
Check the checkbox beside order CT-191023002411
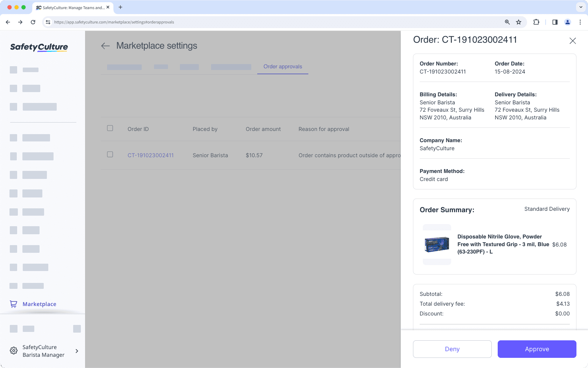110,154
